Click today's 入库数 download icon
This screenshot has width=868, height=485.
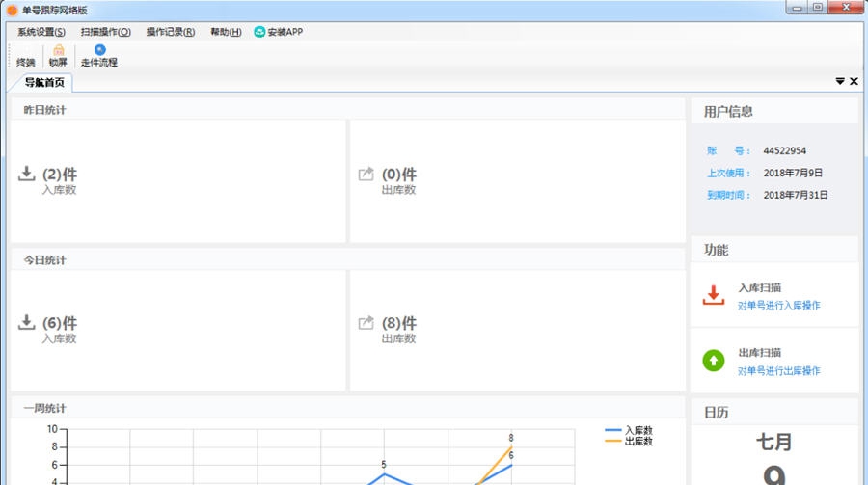tap(27, 323)
